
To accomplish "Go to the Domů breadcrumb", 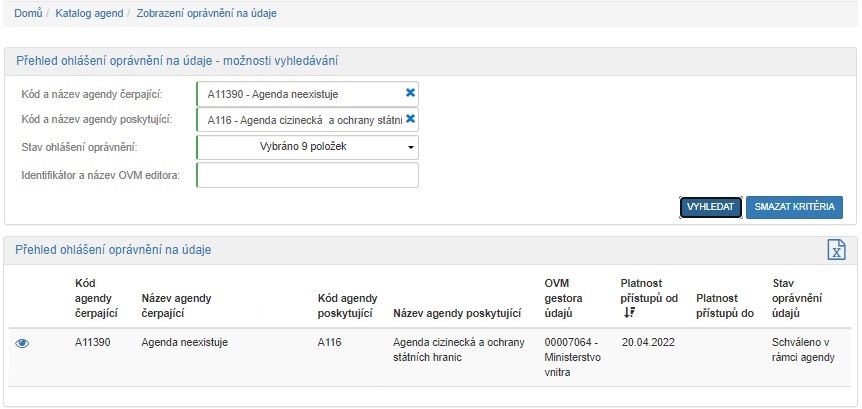I will click(28, 14).
